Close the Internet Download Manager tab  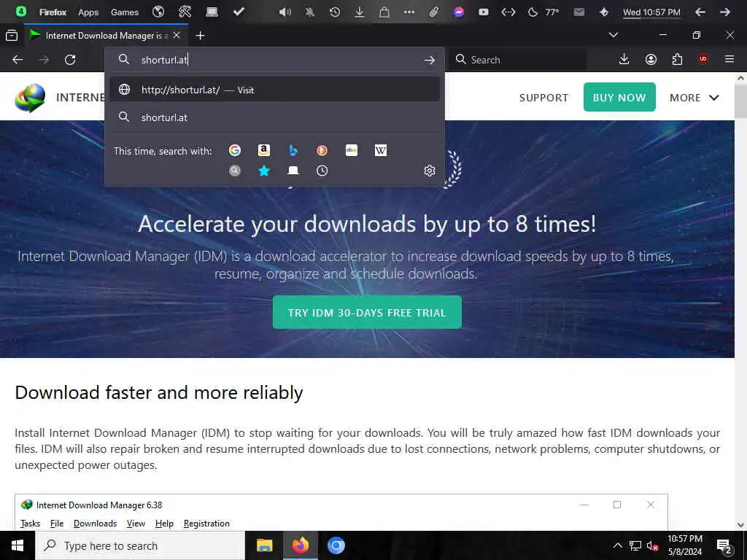[177, 35]
